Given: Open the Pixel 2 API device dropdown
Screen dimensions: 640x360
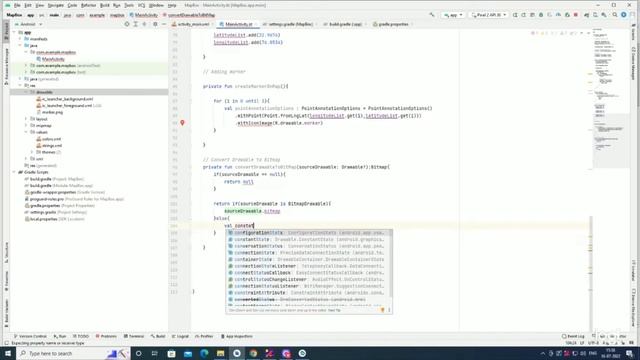Looking at the screenshot, I should click(489, 15).
